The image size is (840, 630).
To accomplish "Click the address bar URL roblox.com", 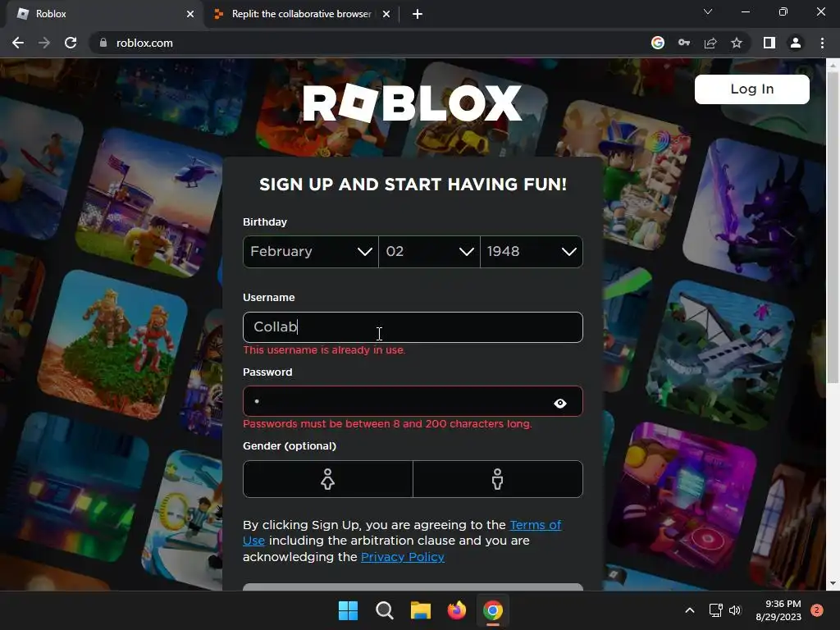I will coord(144,43).
